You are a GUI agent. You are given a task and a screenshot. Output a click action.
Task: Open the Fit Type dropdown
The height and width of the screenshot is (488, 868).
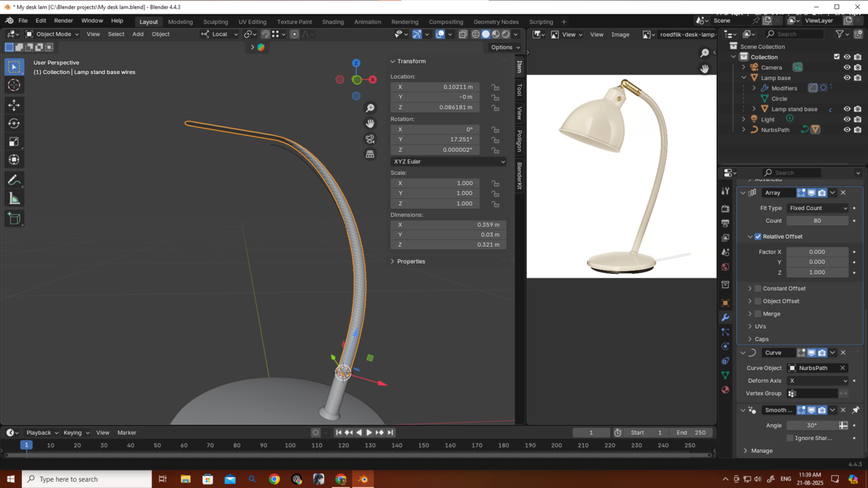pyautogui.click(x=817, y=208)
